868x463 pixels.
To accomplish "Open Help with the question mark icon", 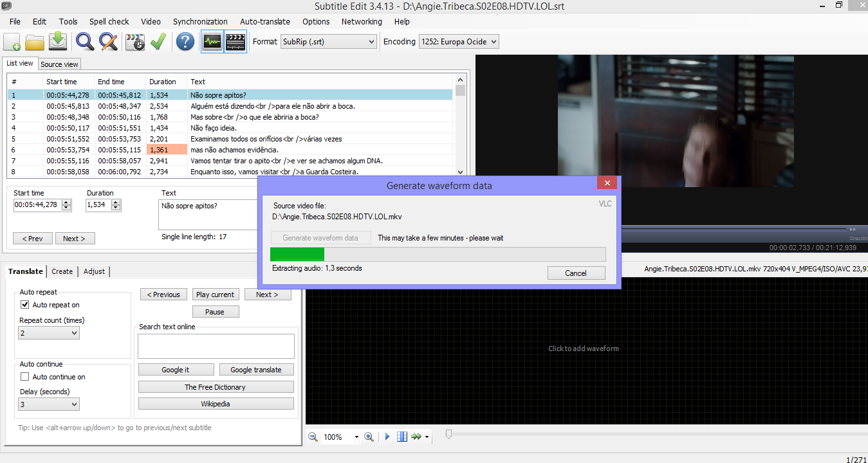I will [185, 41].
